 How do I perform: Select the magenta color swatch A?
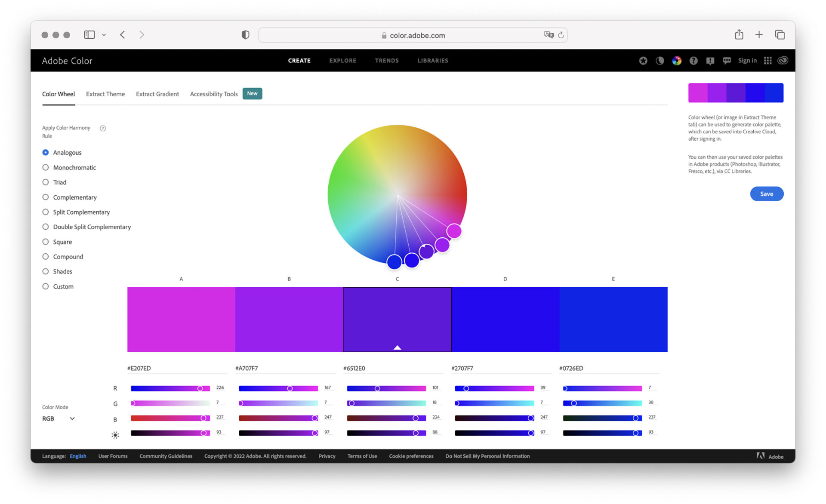coord(181,320)
